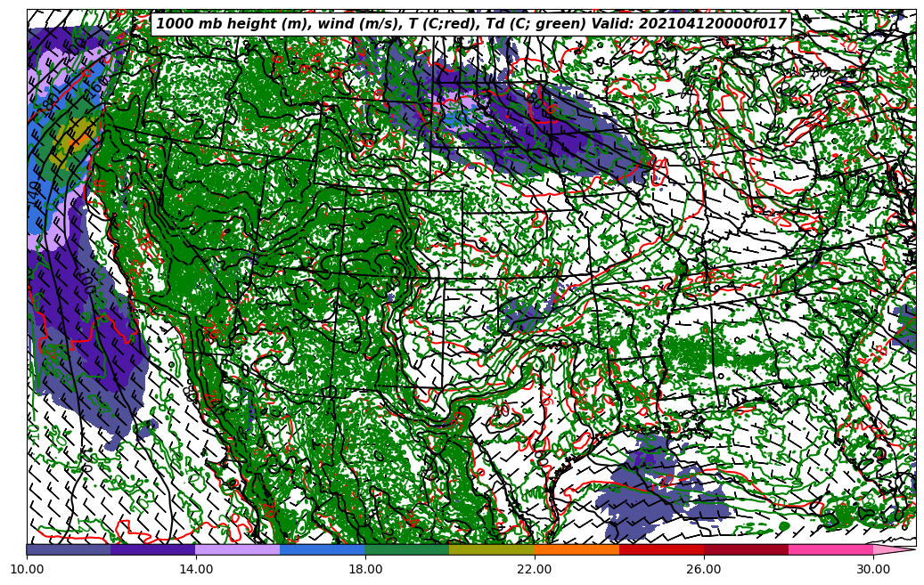Click the orange 22–24 colorbar segment
This screenshot has height=585, width=924.
point(576,549)
